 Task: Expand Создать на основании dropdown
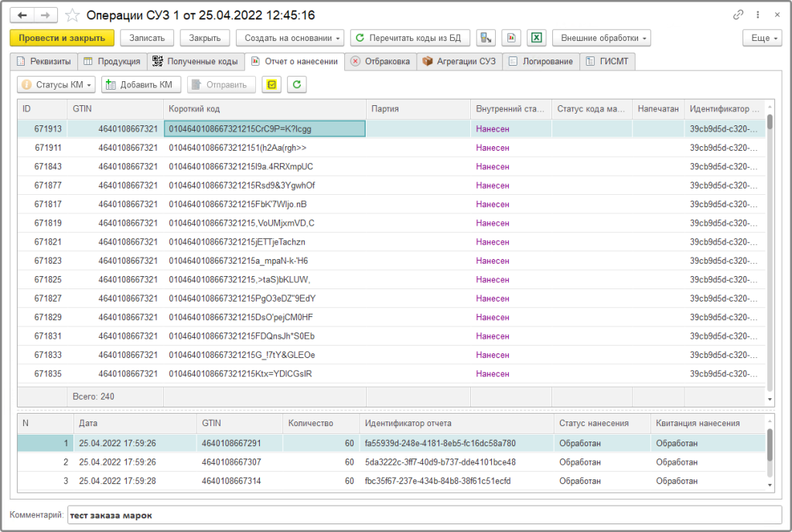290,38
